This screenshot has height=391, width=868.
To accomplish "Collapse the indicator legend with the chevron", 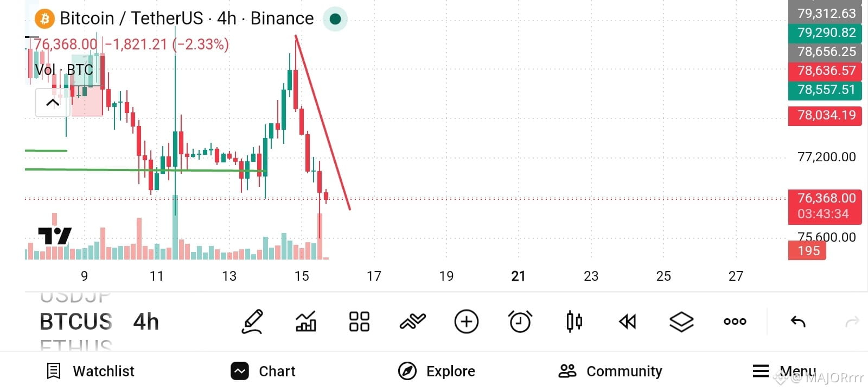I will pyautogui.click(x=53, y=103).
